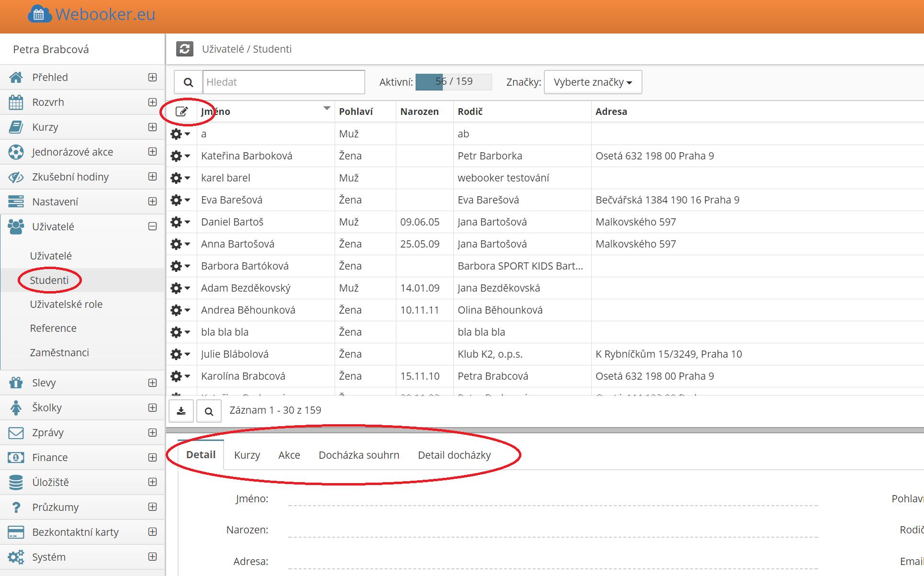
Task: Expand the Kurzy sidebar section
Action: 152,127
